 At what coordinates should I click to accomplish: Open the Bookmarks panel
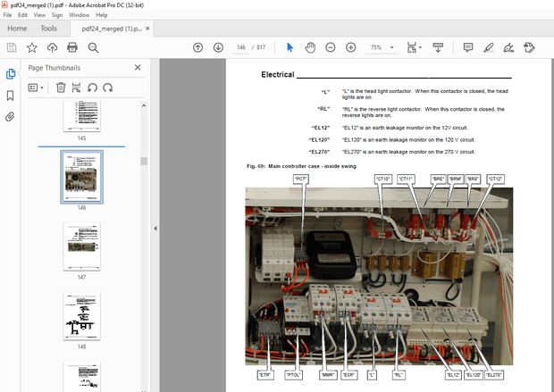10,96
